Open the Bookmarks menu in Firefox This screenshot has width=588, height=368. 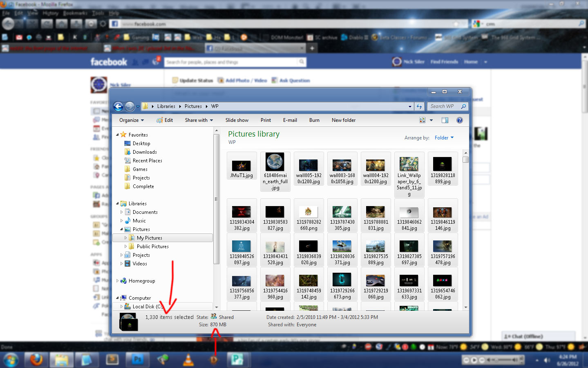(x=75, y=13)
